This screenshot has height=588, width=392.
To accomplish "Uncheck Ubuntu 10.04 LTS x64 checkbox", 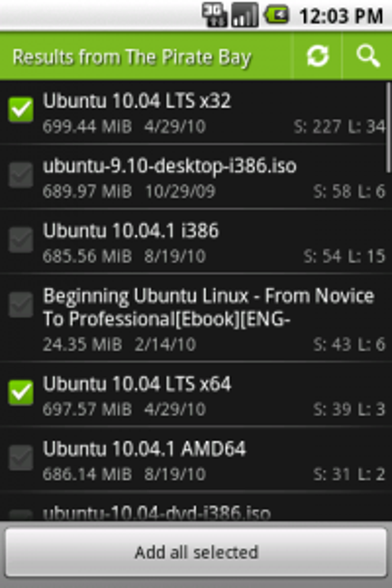I will (21, 393).
